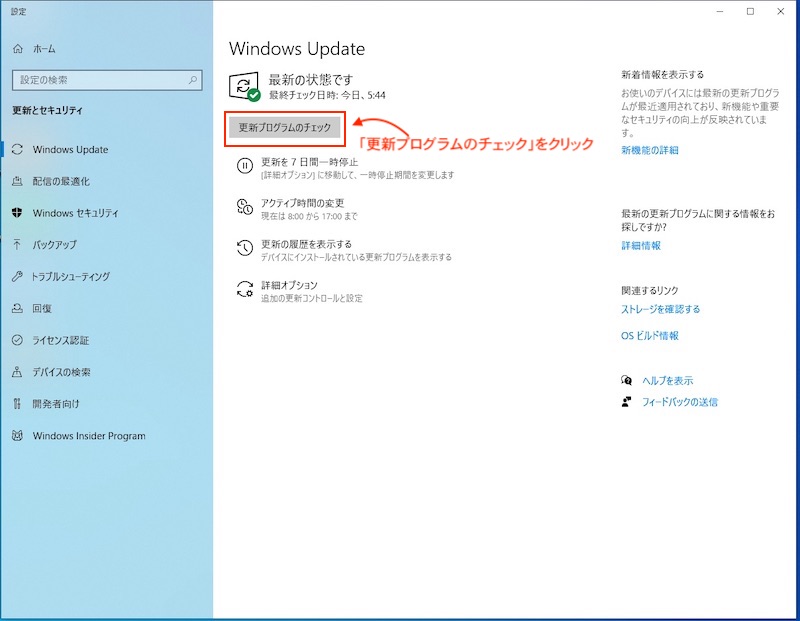Click the 最新の状態です status text
The width and height of the screenshot is (800, 621).
pyautogui.click(x=311, y=80)
